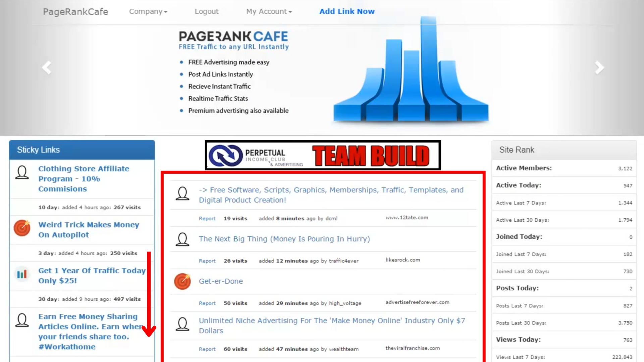The width and height of the screenshot is (644, 362).
Task: Expand the My Account dropdown menu
Action: [268, 11]
